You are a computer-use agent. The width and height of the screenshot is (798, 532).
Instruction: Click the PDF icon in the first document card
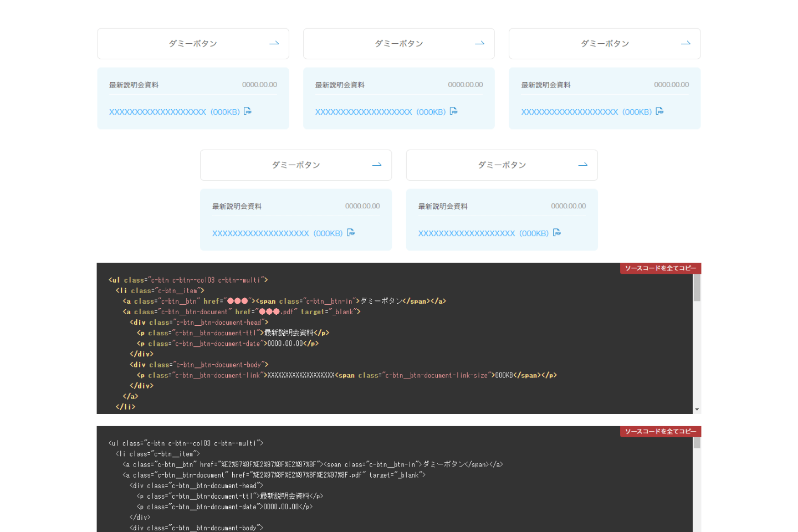pyautogui.click(x=248, y=111)
